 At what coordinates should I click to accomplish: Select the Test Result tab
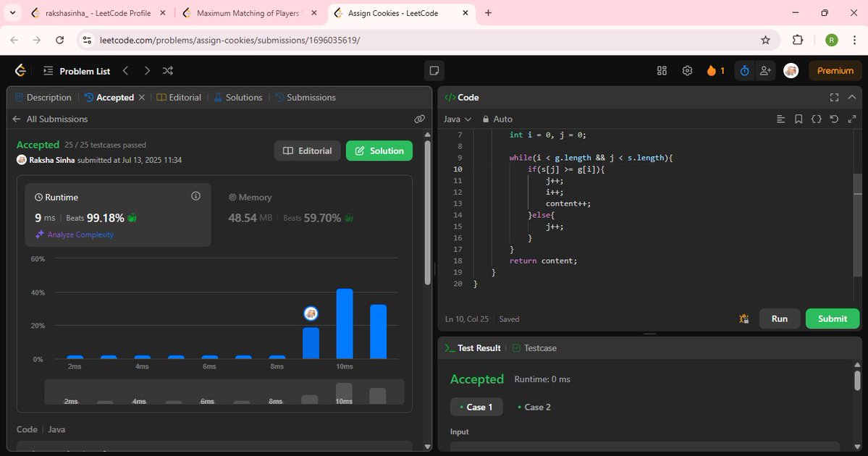click(x=473, y=348)
